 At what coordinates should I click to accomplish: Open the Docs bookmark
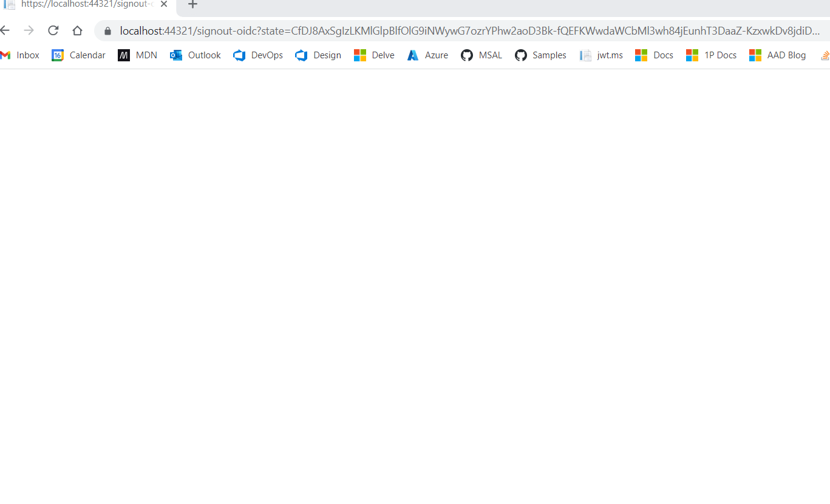654,55
